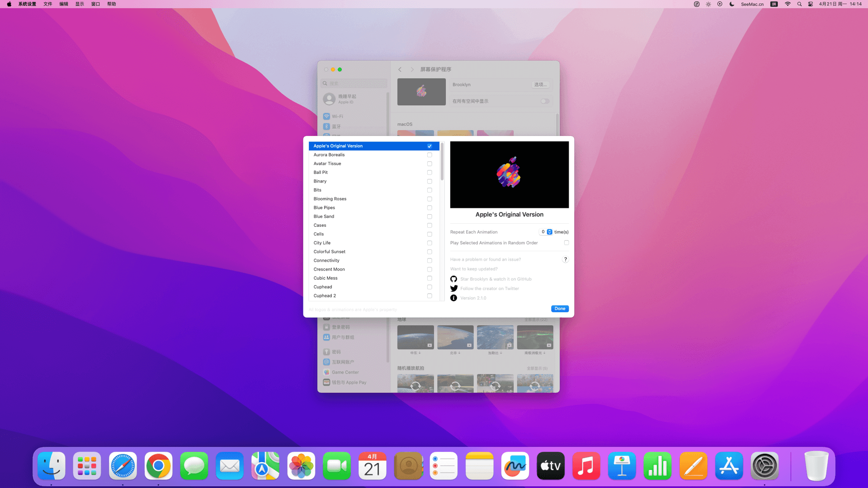Open Apple menu in the menu bar
The width and height of the screenshot is (868, 488).
point(9,4)
